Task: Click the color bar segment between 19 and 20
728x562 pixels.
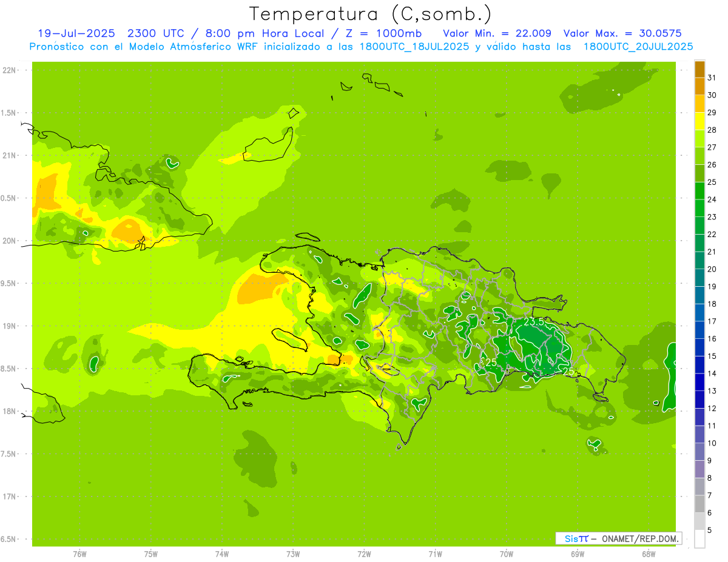Action: click(699, 278)
